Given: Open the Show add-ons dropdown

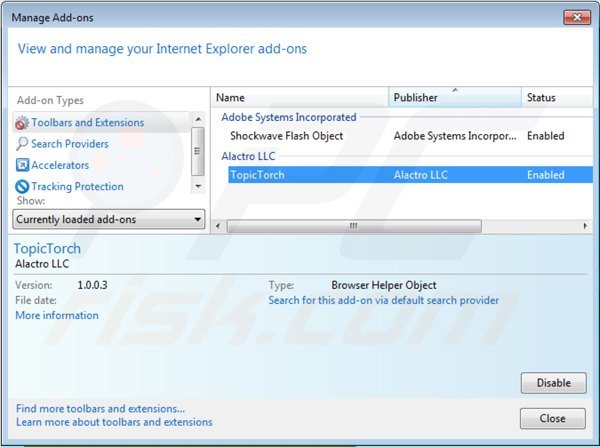Looking at the screenshot, I should pyautogui.click(x=109, y=219).
